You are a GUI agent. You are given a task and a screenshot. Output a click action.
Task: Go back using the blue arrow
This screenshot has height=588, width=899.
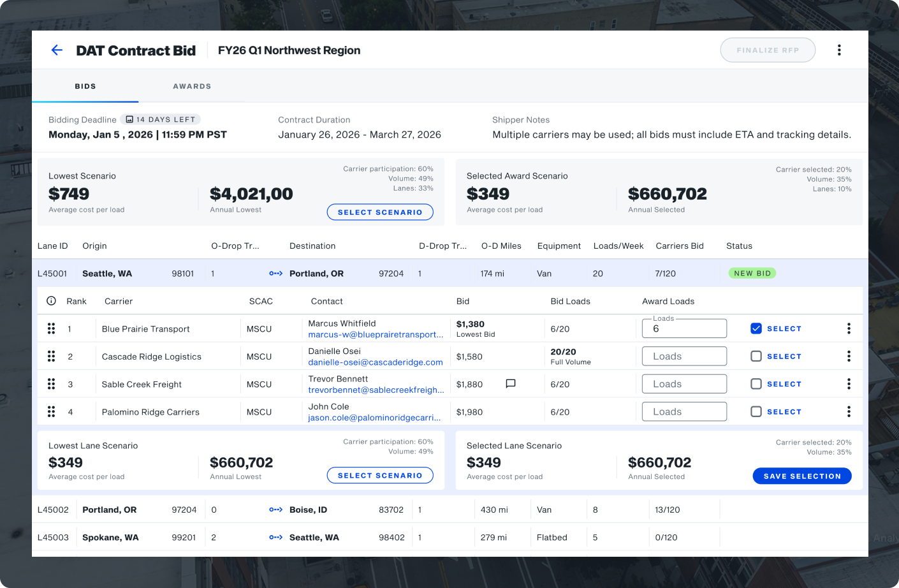pos(57,50)
